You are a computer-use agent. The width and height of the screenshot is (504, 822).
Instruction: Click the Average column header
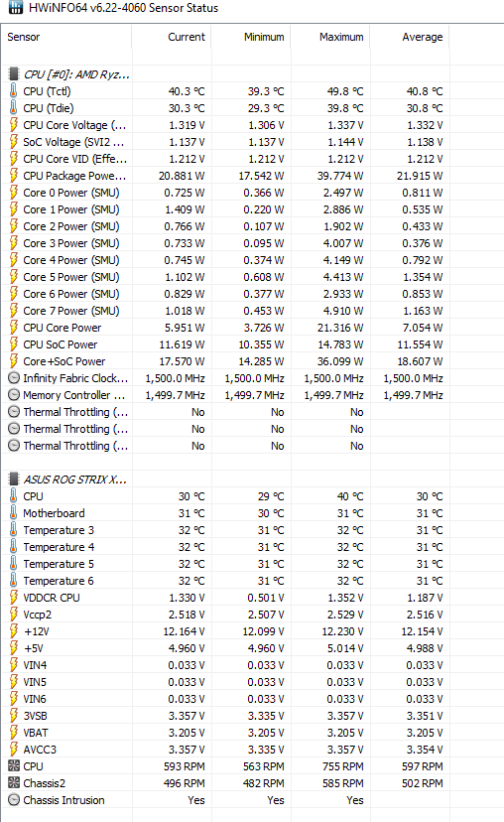pos(409,37)
